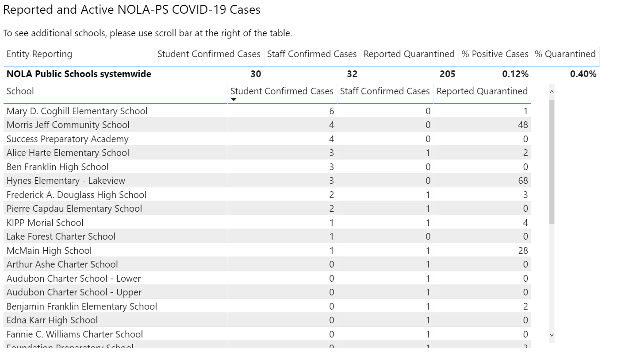Select Edna Karr High School row

[x=267, y=320]
